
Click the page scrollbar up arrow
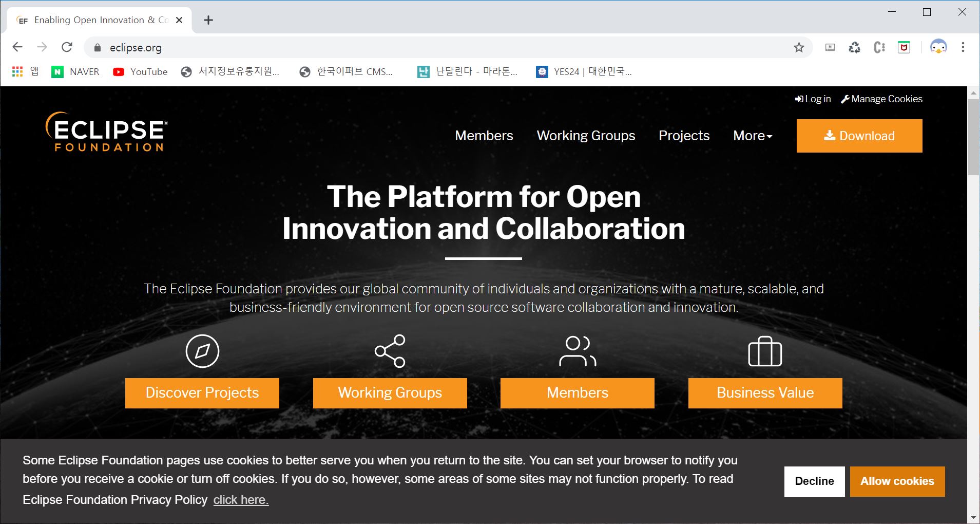click(973, 93)
